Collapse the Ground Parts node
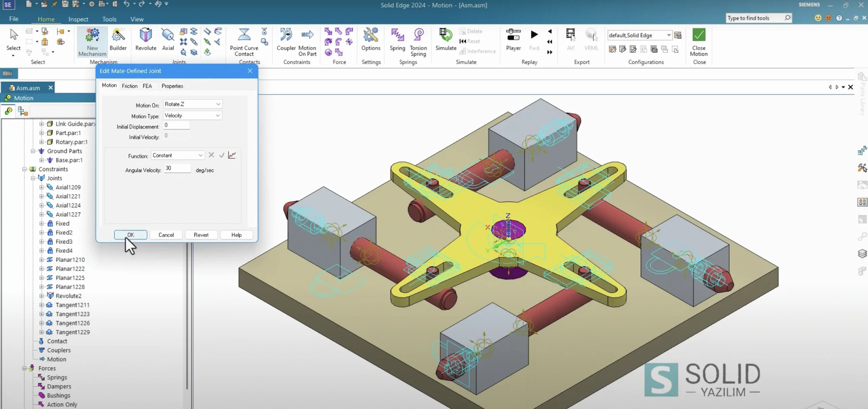 pyautogui.click(x=33, y=151)
